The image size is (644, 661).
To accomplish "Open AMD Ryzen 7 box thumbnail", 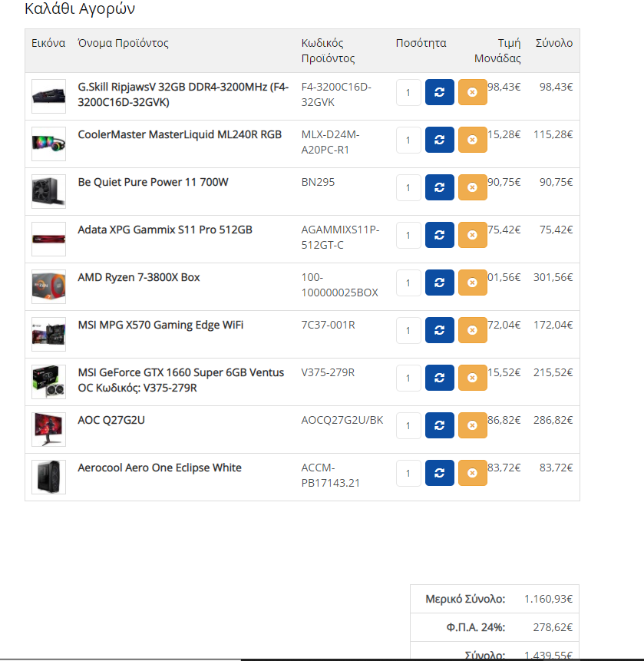I will point(48,286).
